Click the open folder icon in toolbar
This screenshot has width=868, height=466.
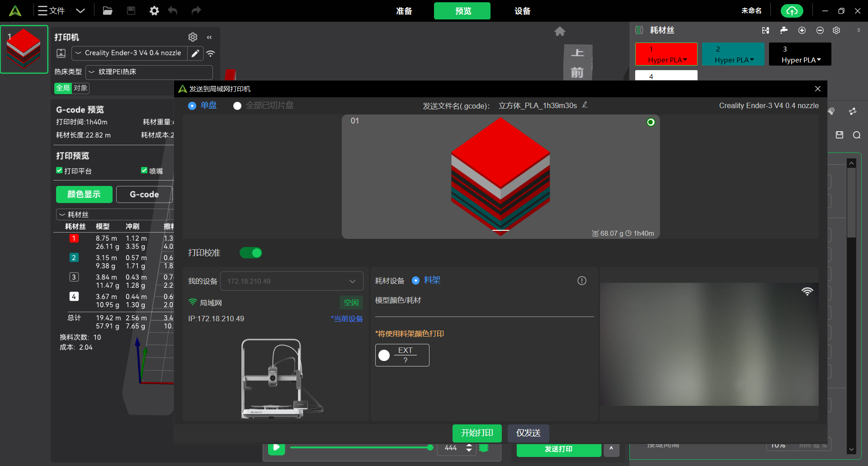point(108,11)
